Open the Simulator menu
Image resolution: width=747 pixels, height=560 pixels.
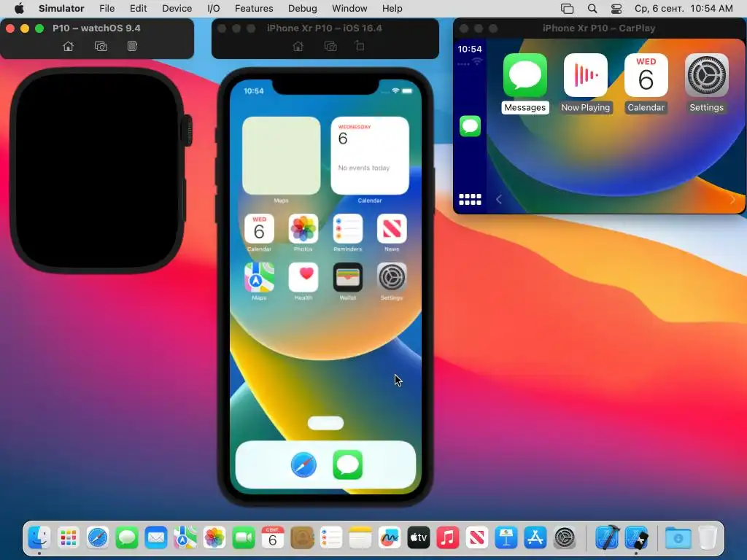click(61, 9)
